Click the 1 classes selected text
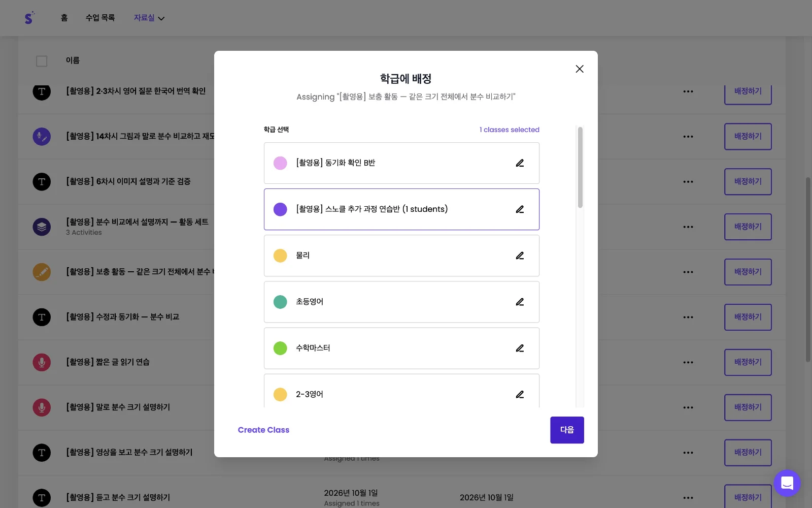812x508 pixels. coord(510,130)
